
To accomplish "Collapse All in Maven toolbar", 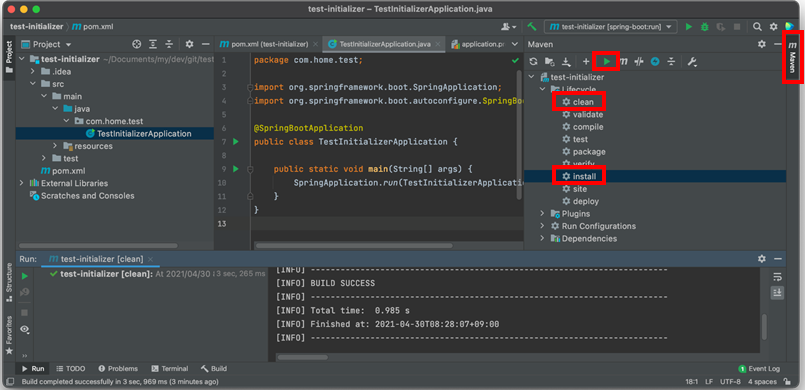I will click(x=671, y=62).
